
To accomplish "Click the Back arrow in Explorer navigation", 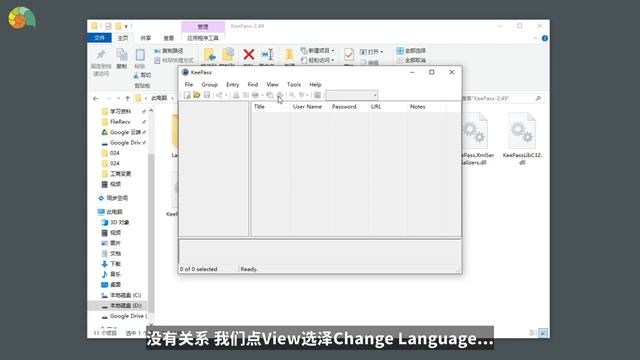I will [x=96, y=98].
